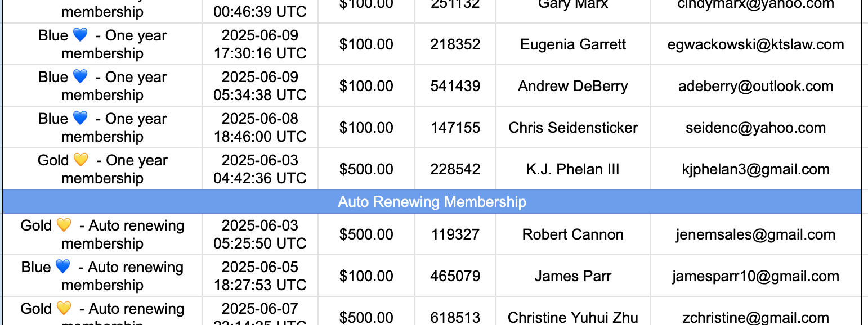Click the Eugenia Garrett name cell
Image resolution: width=868 pixels, height=325 pixels.
[573, 44]
